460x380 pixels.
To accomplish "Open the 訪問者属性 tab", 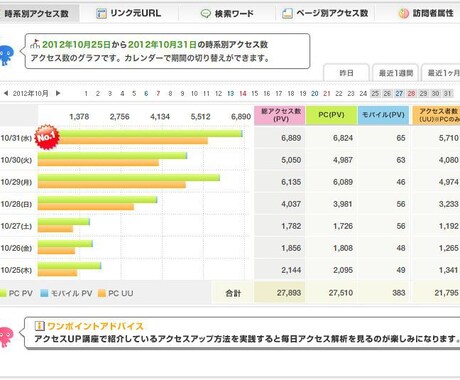I will 426,13.
